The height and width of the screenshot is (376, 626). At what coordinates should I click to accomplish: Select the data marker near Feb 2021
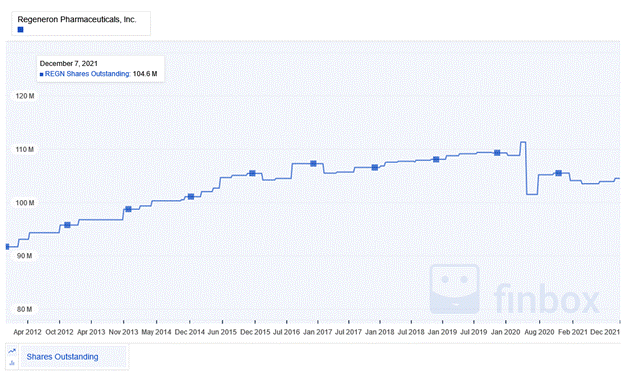[559, 173]
